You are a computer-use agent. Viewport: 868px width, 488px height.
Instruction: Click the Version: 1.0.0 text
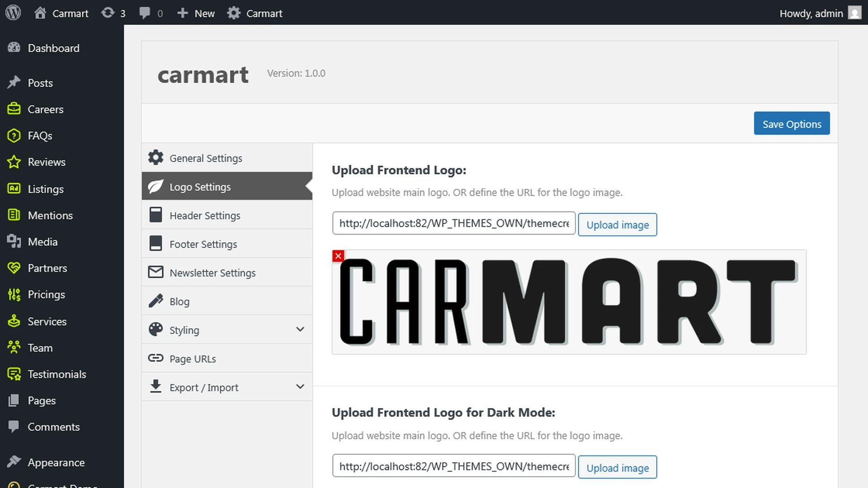(296, 73)
